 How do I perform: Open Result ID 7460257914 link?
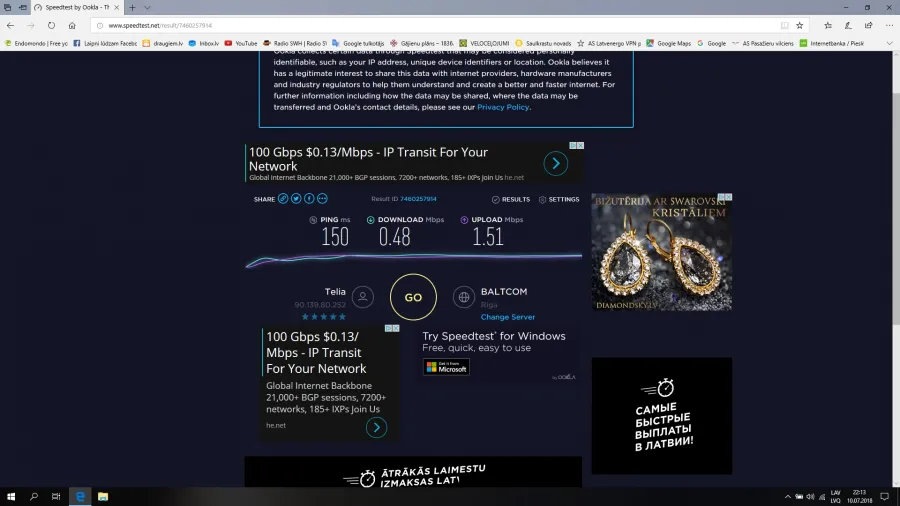tap(418, 199)
